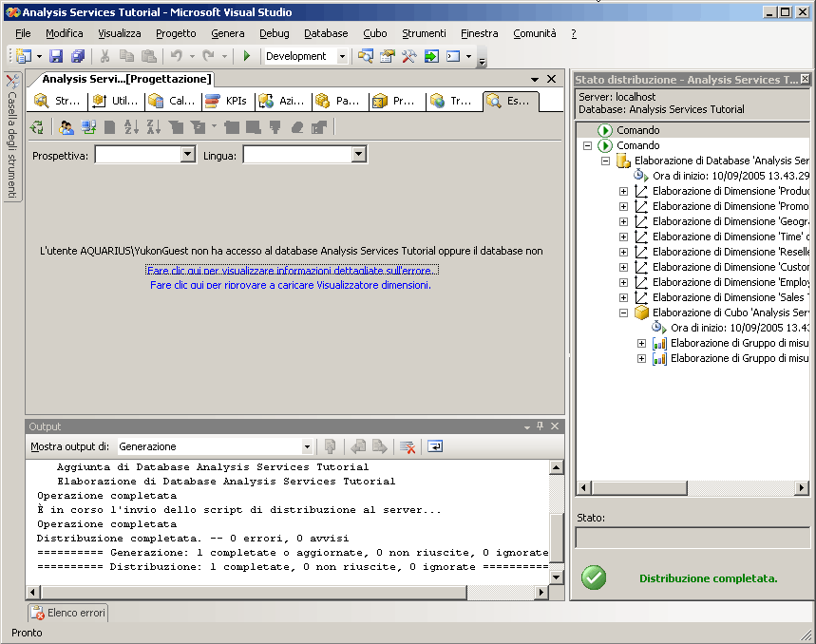Image resolution: width=816 pixels, height=644 pixels.
Task: Click link to view detailed error information
Action: (292, 271)
